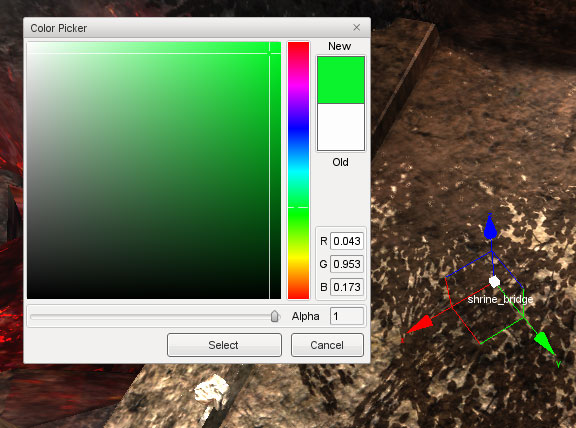The width and height of the screenshot is (576, 428).
Task: Click the red X axis gizmo arrow
Action: pyautogui.click(x=420, y=326)
